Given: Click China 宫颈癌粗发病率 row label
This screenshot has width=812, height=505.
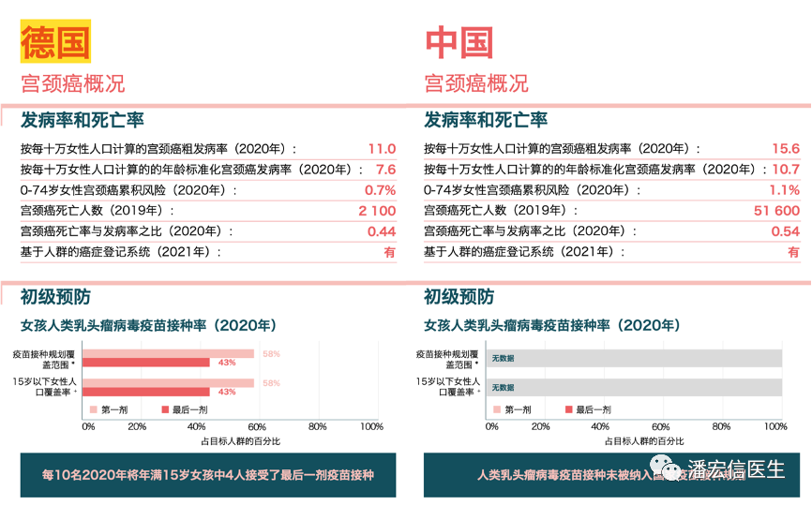Looking at the screenshot, I should click(562, 149).
